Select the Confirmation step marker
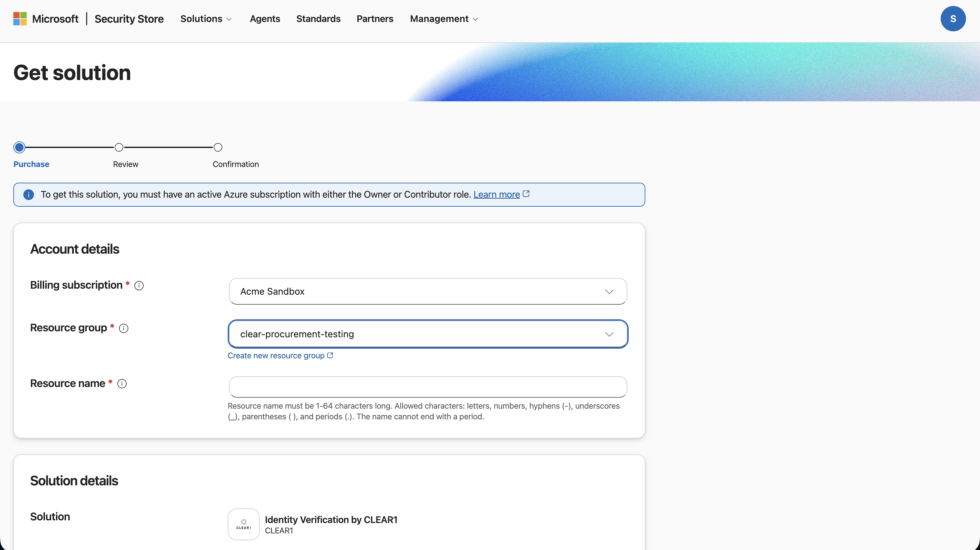980x550 pixels. point(218,147)
